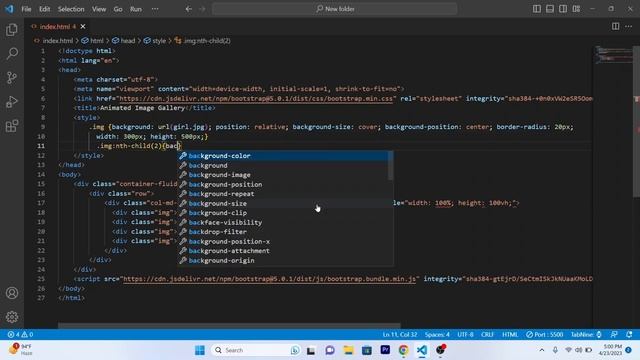This screenshot has width=640, height=360.
Task: Click the editor horizontal scrollbar
Action: (x=229, y=325)
